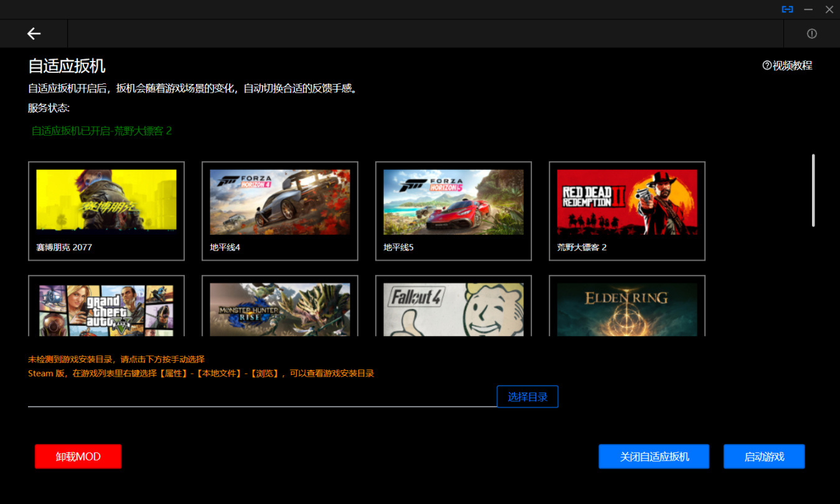Viewport: 840px width, 504px height.
Task: Open the 视频教程 video tutorial link
Action: (x=787, y=65)
